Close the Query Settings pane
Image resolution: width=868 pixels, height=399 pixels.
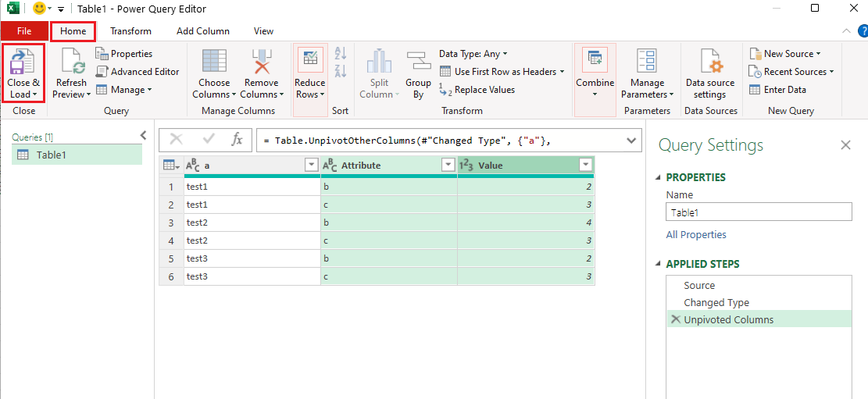pyautogui.click(x=845, y=145)
